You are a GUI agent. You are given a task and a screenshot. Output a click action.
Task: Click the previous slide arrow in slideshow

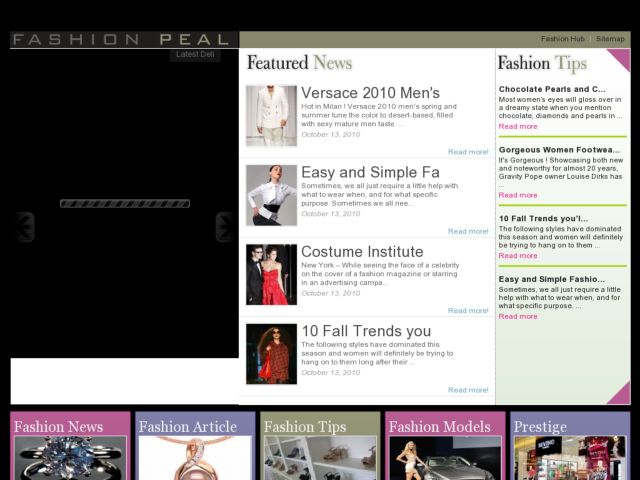click(x=25, y=227)
